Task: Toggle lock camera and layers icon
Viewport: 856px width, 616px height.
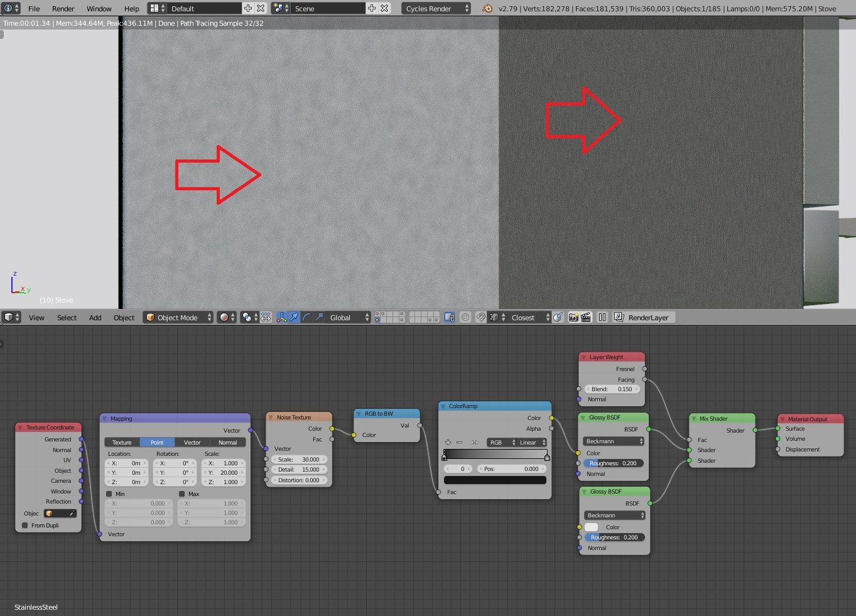Action: 450,317
